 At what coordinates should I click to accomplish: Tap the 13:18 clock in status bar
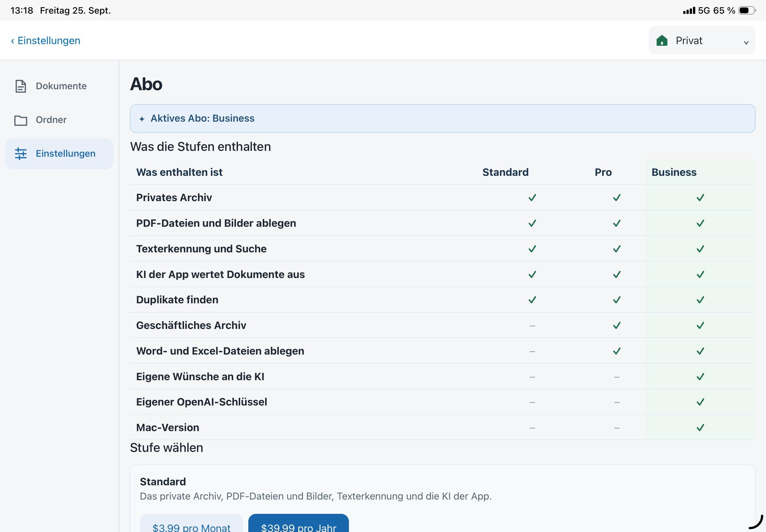tap(22, 10)
